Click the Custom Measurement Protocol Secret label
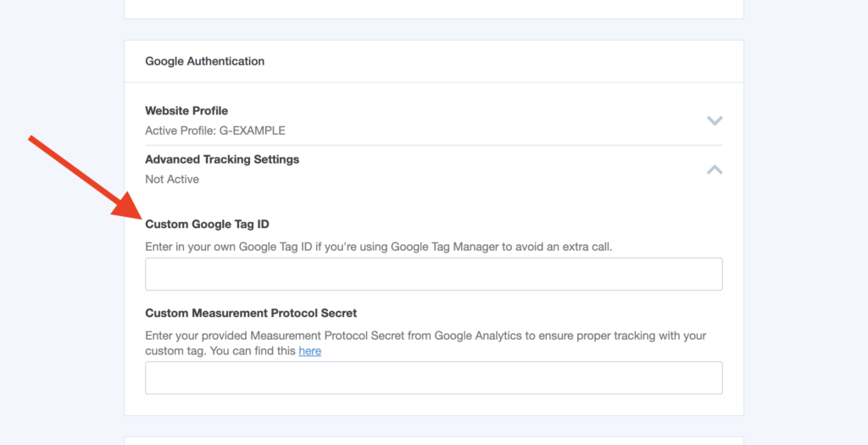The width and height of the screenshot is (868, 445). point(251,313)
